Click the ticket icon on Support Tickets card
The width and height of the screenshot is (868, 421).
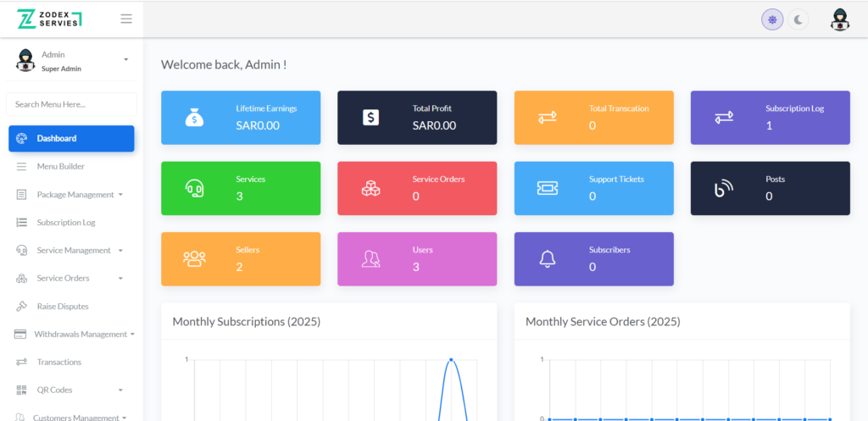pos(547,188)
